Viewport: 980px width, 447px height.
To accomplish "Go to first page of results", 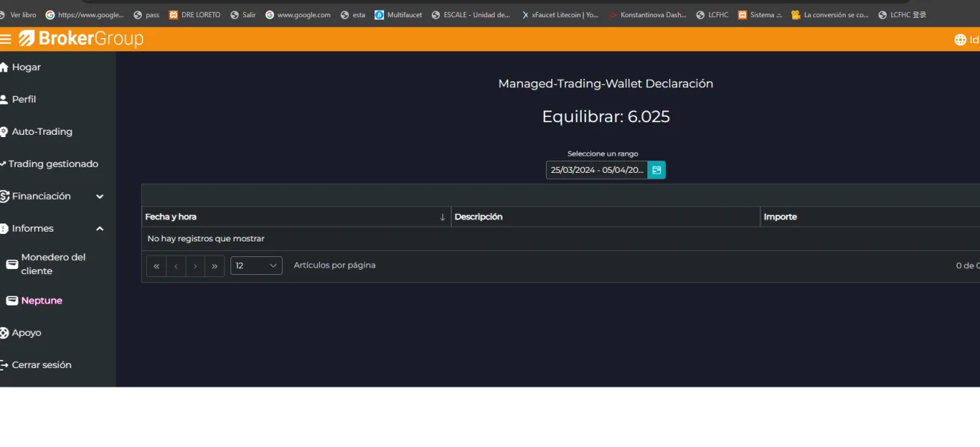I will coord(157,266).
